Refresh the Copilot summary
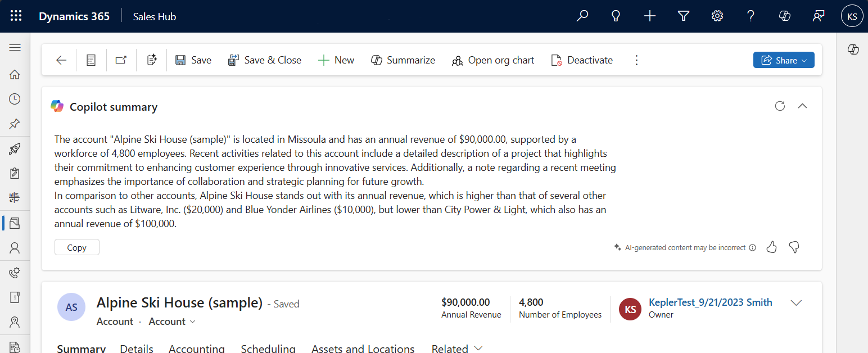The image size is (868, 353). pos(780,106)
